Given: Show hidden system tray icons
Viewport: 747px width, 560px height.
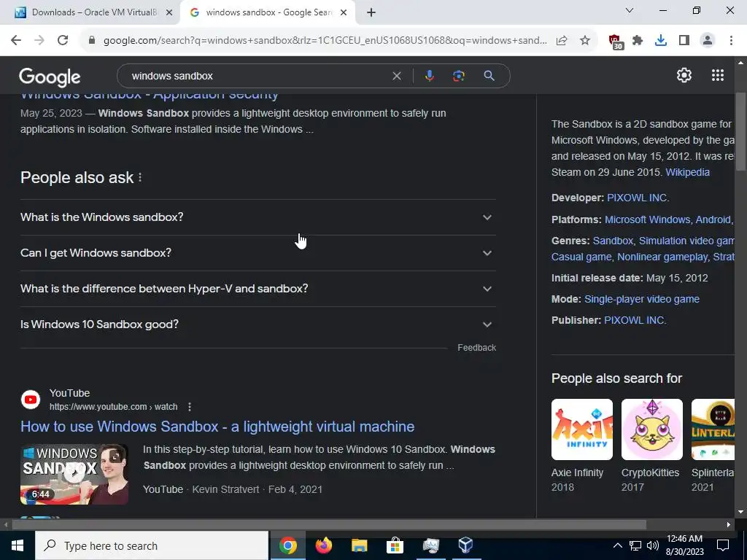Looking at the screenshot, I should pos(617,545).
